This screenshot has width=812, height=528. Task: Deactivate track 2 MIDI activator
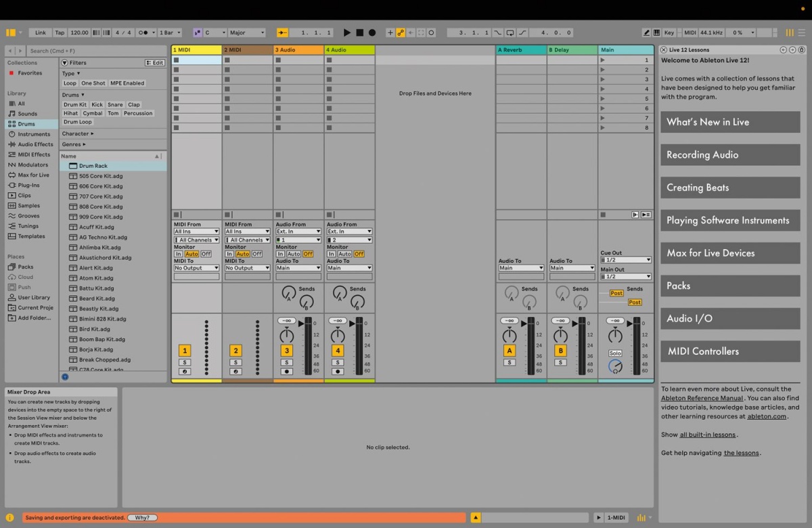pyautogui.click(x=235, y=351)
